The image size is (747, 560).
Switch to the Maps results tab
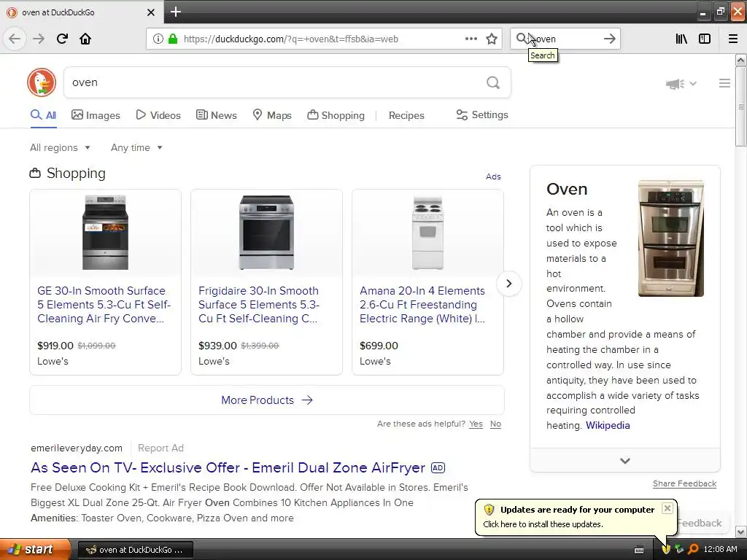click(x=271, y=115)
